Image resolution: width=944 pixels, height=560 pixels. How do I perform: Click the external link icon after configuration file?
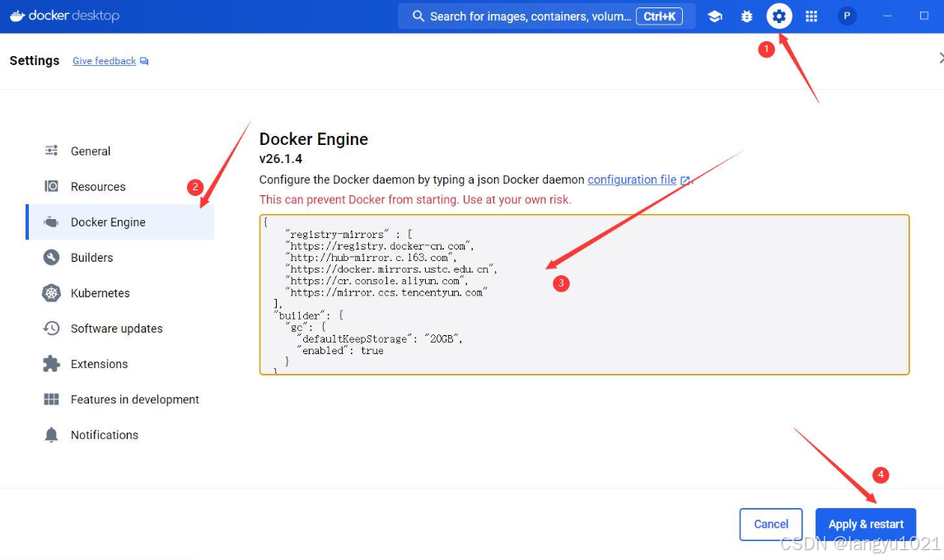(685, 180)
